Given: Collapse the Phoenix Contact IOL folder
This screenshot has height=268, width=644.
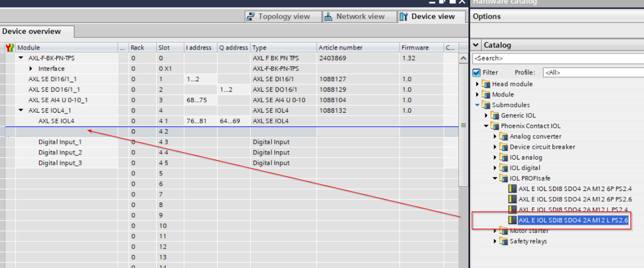Looking at the screenshot, I should (x=486, y=126).
